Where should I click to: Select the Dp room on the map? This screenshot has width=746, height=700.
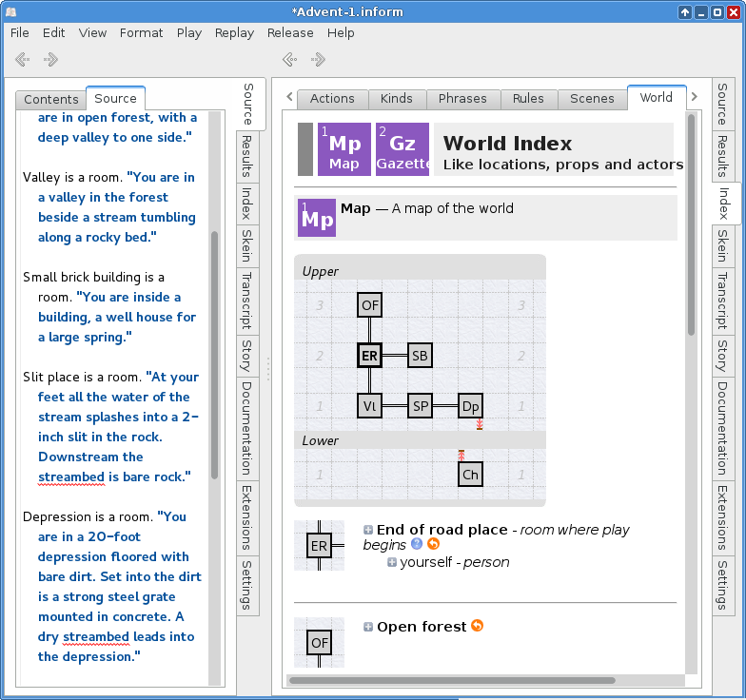tap(470, 405)
